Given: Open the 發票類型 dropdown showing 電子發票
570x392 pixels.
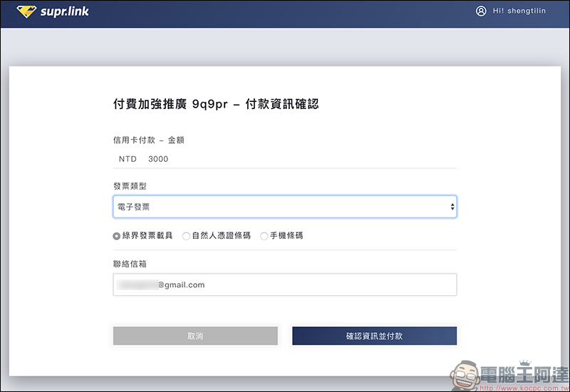Looking at the screenshot, I should [284, 207].
